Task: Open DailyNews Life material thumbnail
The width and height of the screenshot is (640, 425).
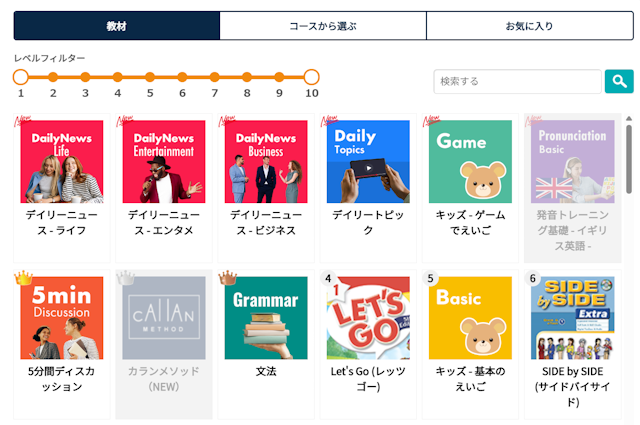Action: [x=62, y=162]
